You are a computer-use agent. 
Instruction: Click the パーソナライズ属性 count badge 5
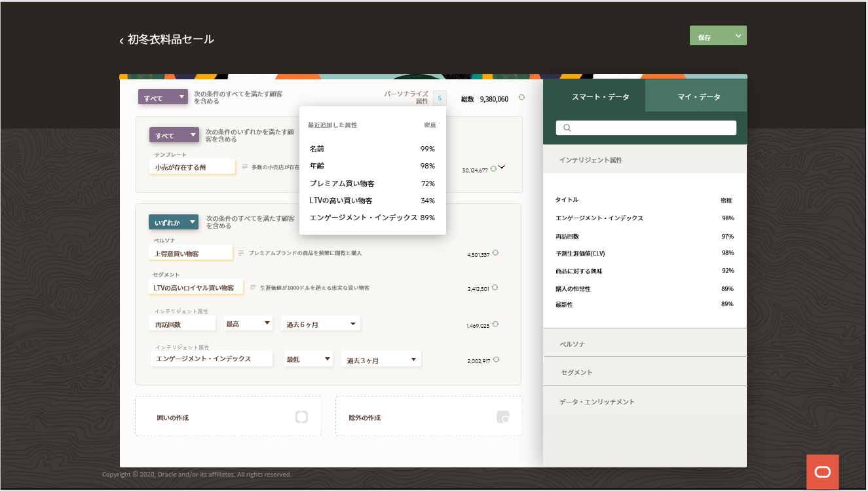[x=440, y=98]
